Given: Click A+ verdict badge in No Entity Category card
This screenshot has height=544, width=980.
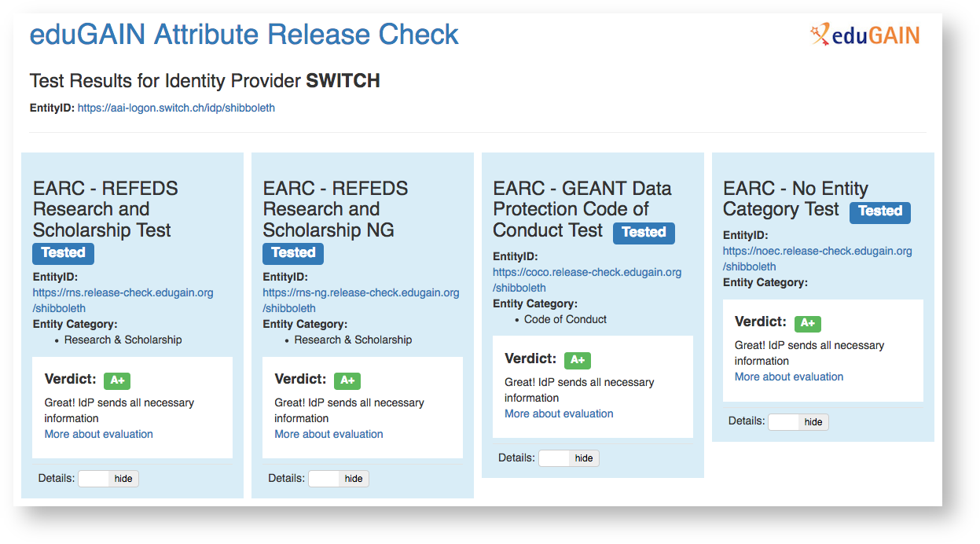Looking at the screenshot, I should 807,323.
